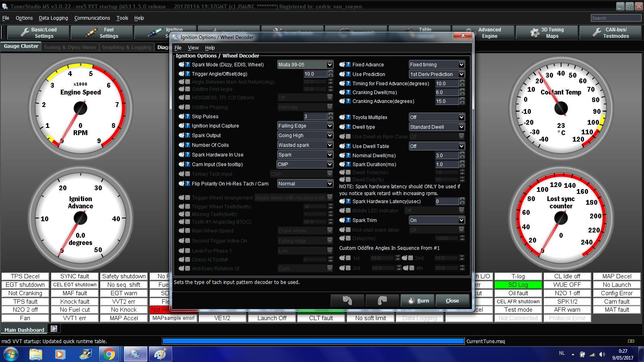Click the undo arrow icon in the dialog
Viewport: 644px width, 362px height.
(347, 300)
